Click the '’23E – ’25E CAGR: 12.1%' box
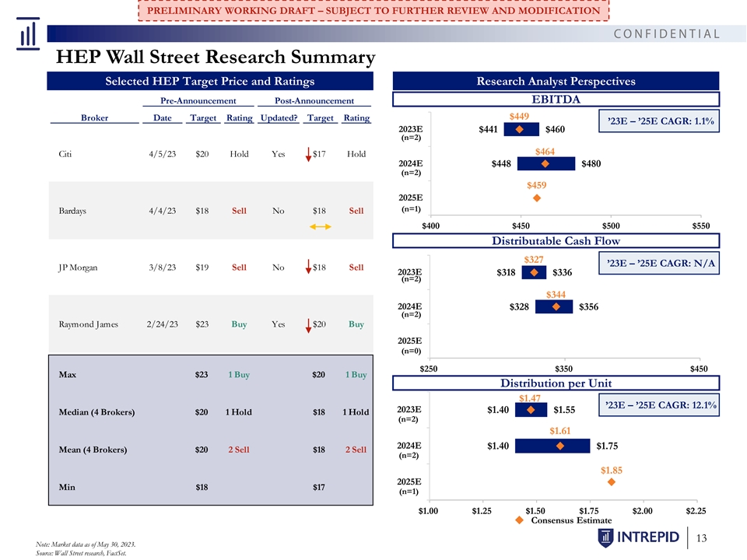Image resolution: width=747 pixels, height=560 pixels. (x=659, y=404)
